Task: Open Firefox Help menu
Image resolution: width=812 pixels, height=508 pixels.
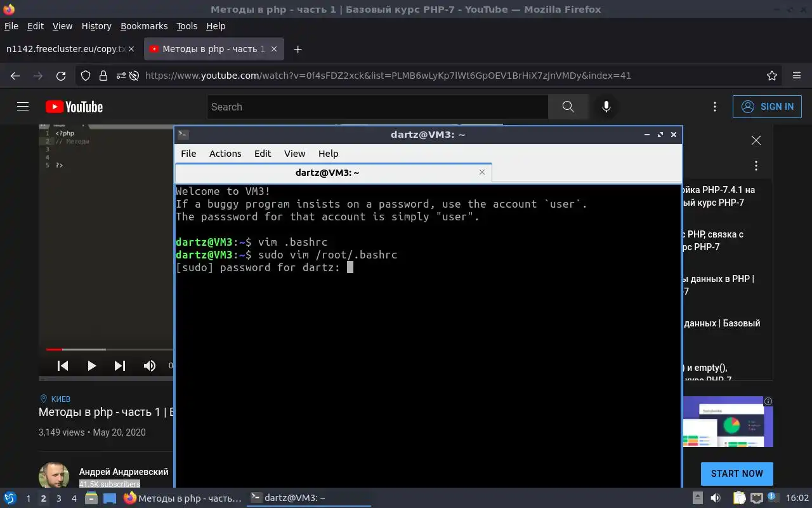Action: [x=216, y=26]
